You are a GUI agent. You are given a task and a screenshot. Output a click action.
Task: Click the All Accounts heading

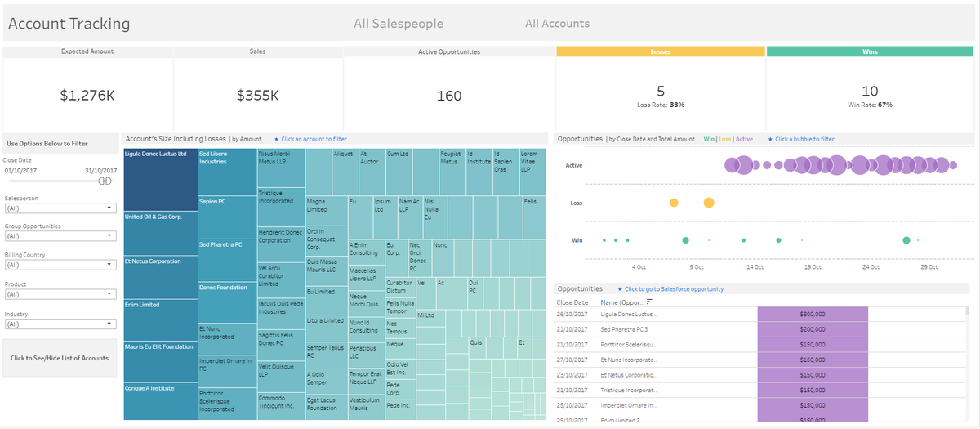pos(557,24)
